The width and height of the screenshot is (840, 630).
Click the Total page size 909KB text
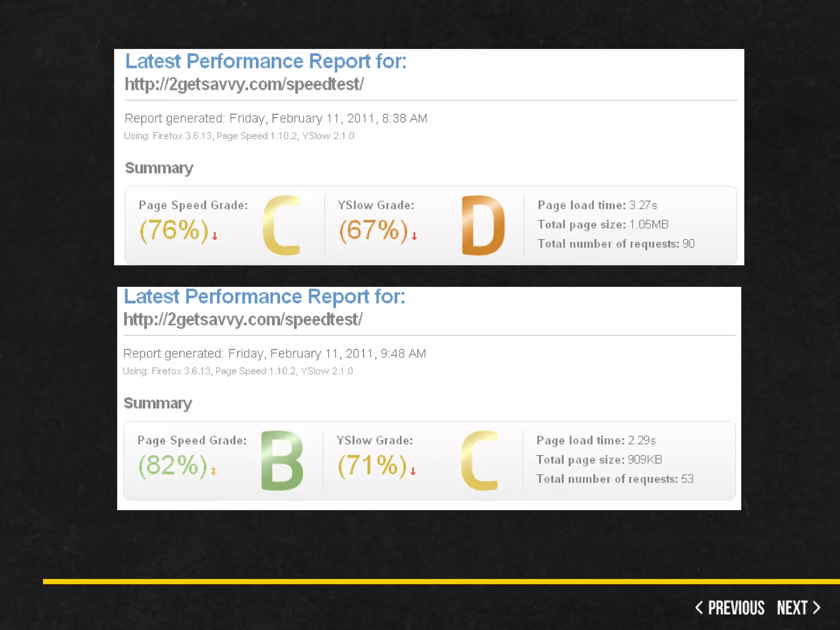[599, 460]
